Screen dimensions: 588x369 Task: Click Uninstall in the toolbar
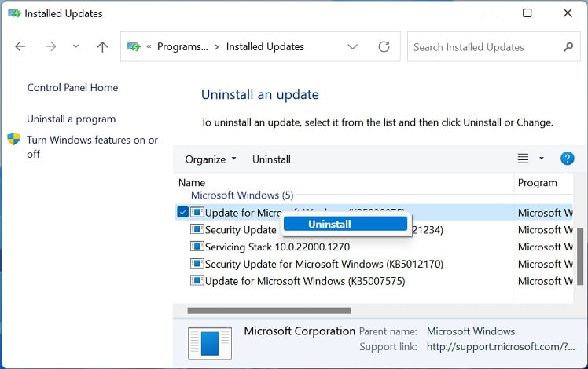tap(271, 159)
